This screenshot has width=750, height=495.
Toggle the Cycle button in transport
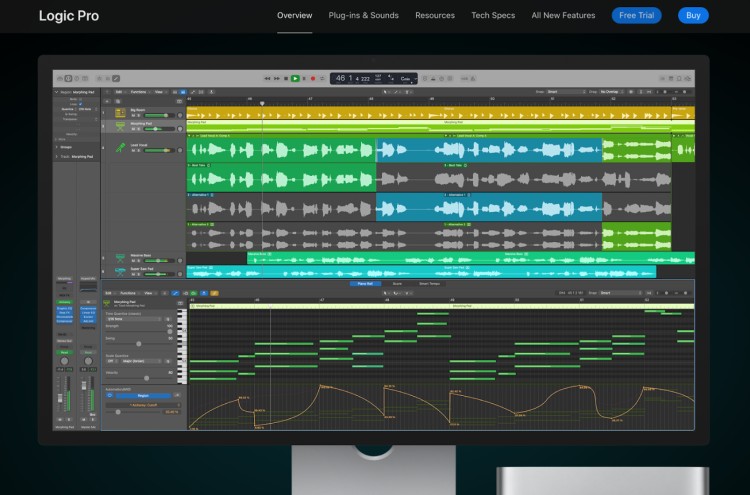[322, 78]
